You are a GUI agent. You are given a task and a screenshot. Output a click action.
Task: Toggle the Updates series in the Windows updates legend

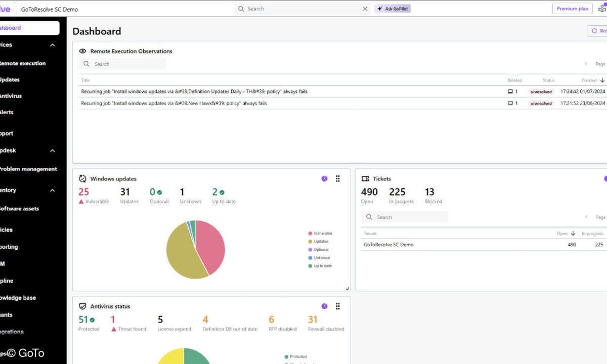tap(318, 242)
